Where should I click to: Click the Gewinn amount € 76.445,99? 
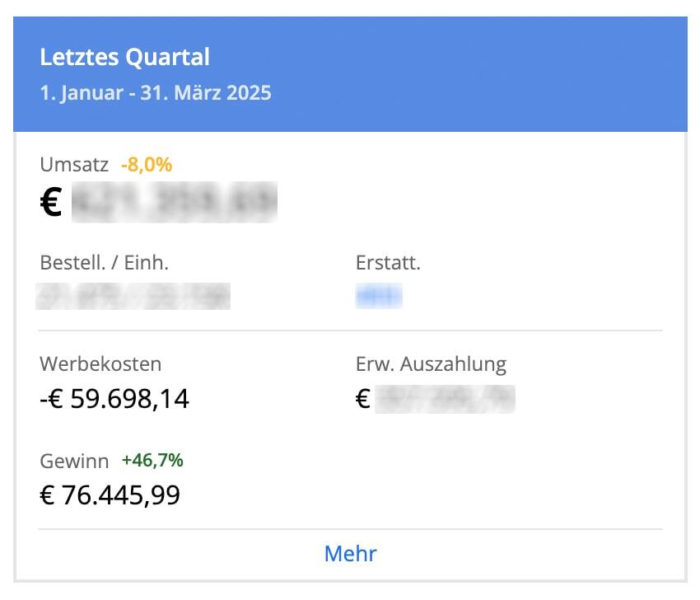(110, 495)
